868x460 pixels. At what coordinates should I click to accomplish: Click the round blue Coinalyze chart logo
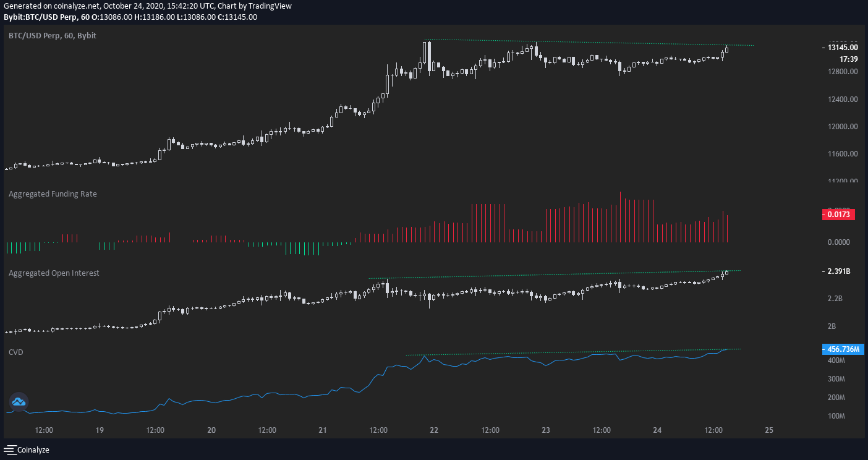point(19,402)
